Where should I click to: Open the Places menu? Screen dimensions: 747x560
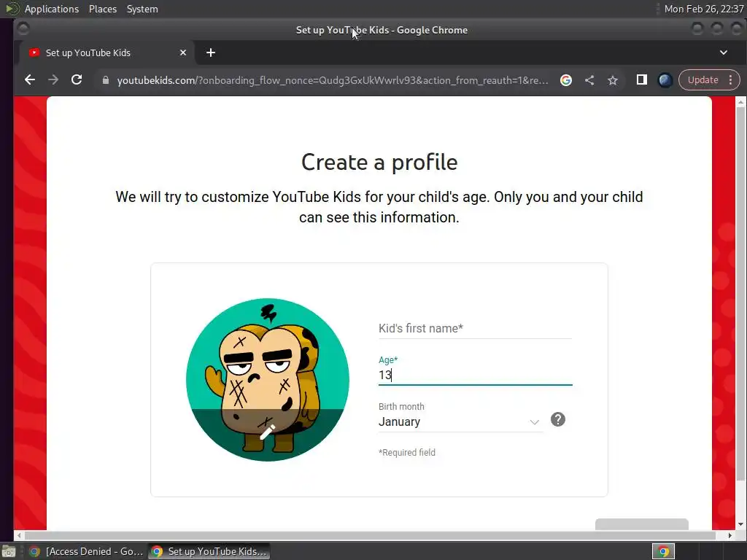click(103, 9)
